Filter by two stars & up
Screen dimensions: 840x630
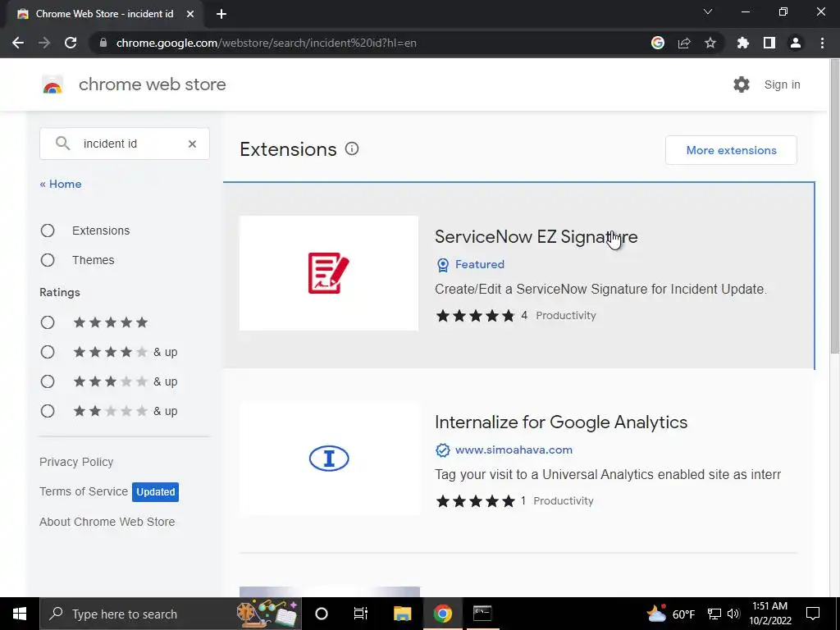tap(48, 411)
